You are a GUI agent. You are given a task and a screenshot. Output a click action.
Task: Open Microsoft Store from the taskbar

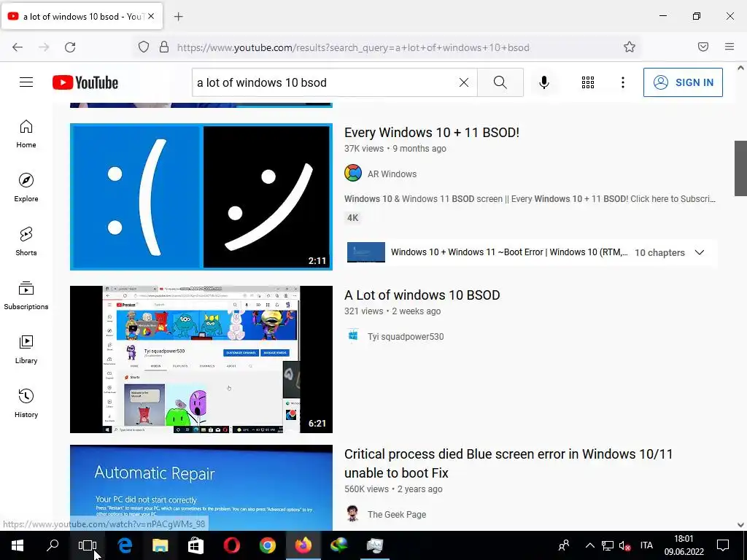tap(196, 545)
